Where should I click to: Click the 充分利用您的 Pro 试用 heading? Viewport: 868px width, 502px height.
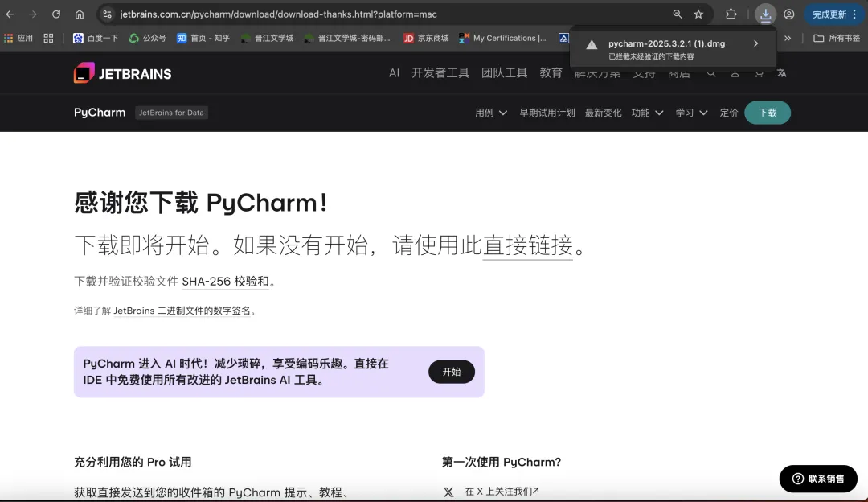pos(133,462)
